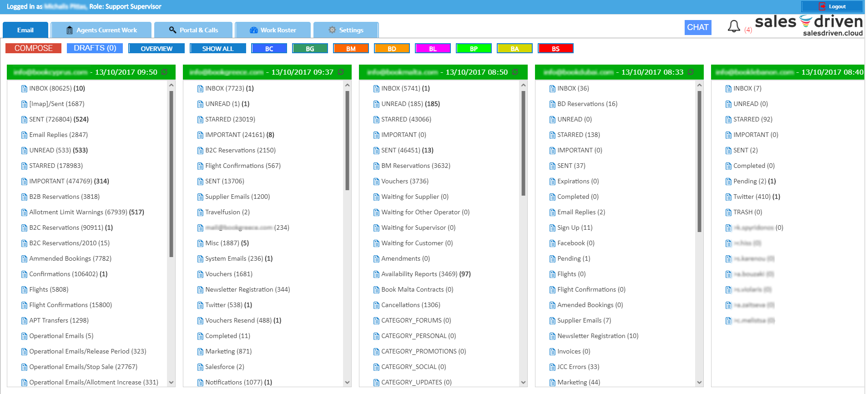This screenshot has width=868, height=394.
Task: Select the green BG filter
Action: 310,48
